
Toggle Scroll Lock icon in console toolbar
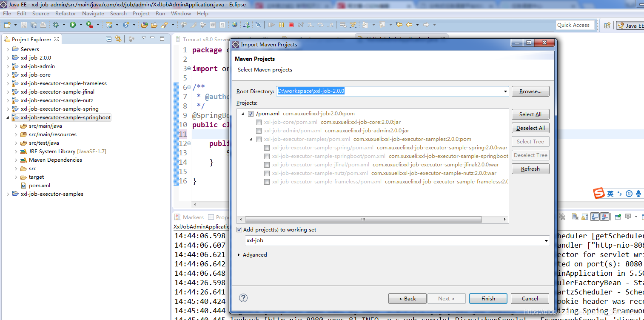[x=584, y=217]
